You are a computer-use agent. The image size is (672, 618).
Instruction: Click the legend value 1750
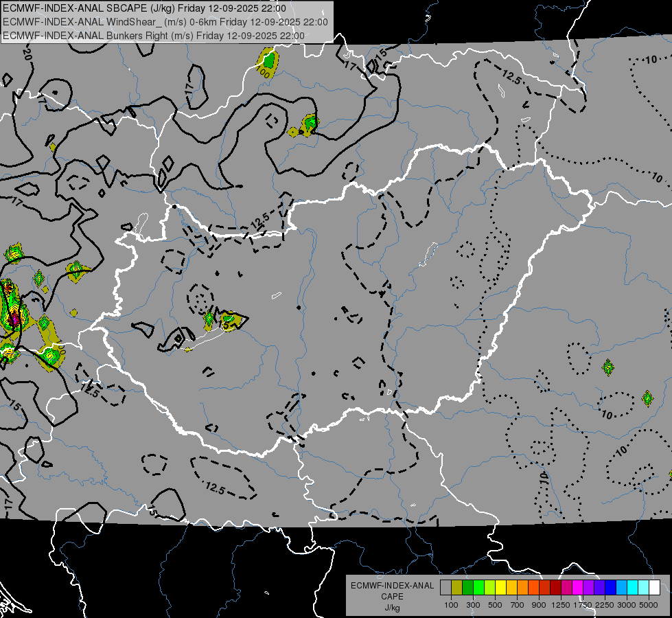click(583, 605)
